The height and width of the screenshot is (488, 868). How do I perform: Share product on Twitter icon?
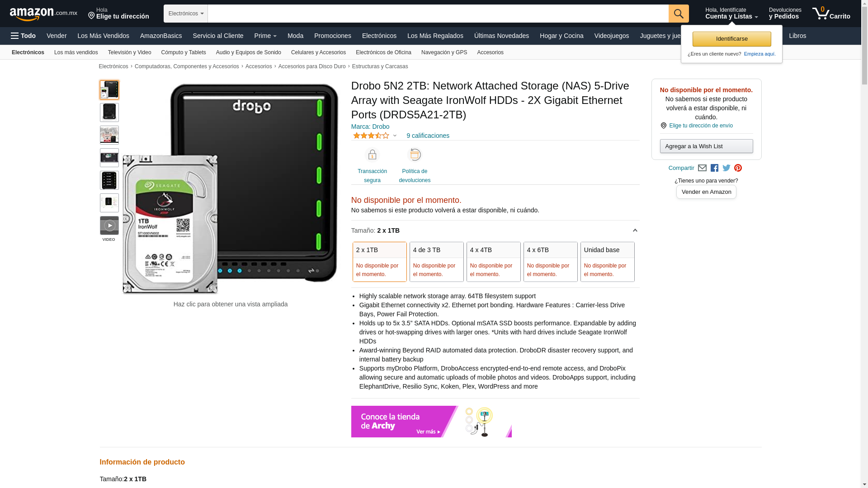pyautogui.click(x=726, y=168)
